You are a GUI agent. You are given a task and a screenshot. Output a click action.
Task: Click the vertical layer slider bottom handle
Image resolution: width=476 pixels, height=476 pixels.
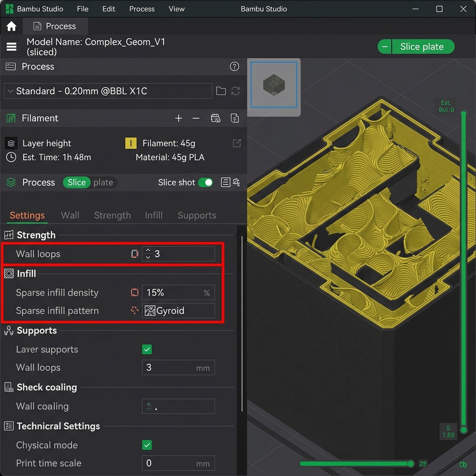[x=463, y=430]
